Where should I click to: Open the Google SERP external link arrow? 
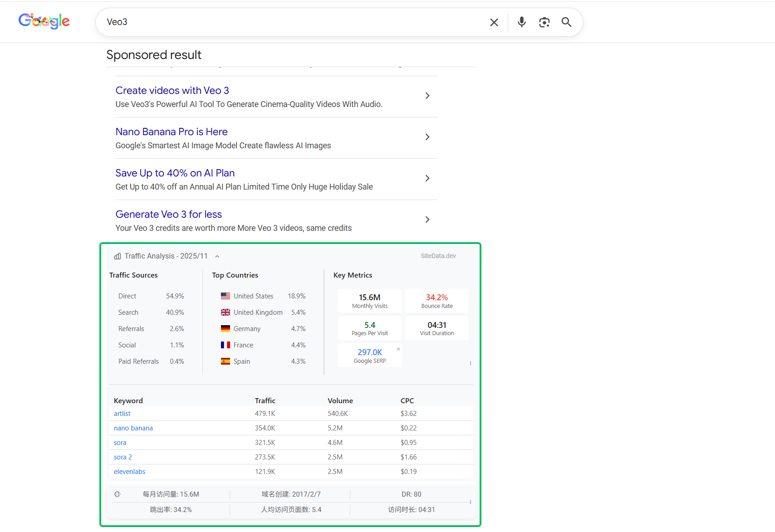click(x=398, y=349)
